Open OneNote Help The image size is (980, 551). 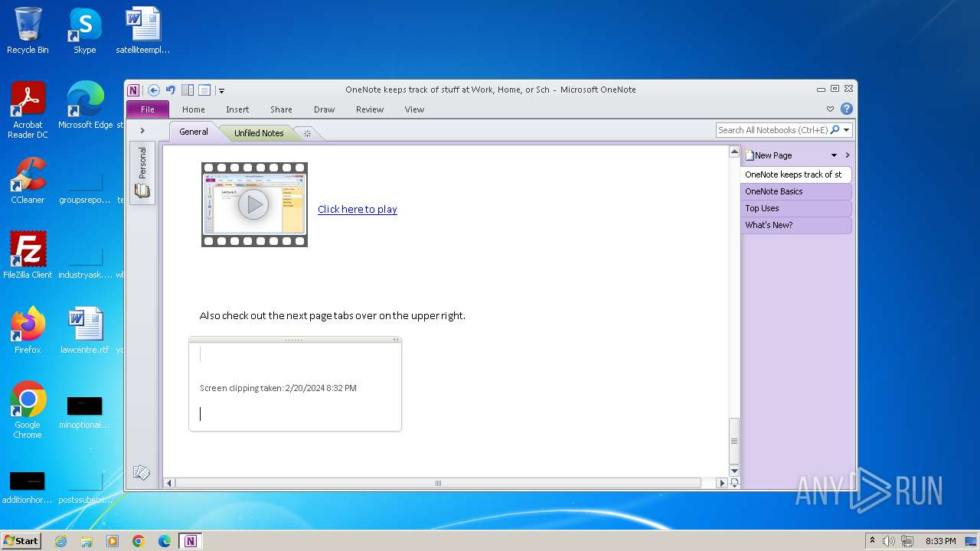pos(847,109)
